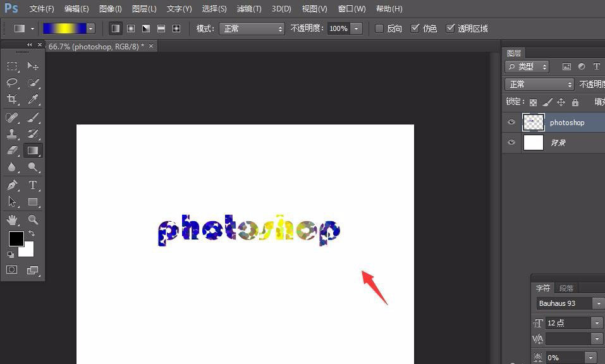Select the Lasso tool

12,83
